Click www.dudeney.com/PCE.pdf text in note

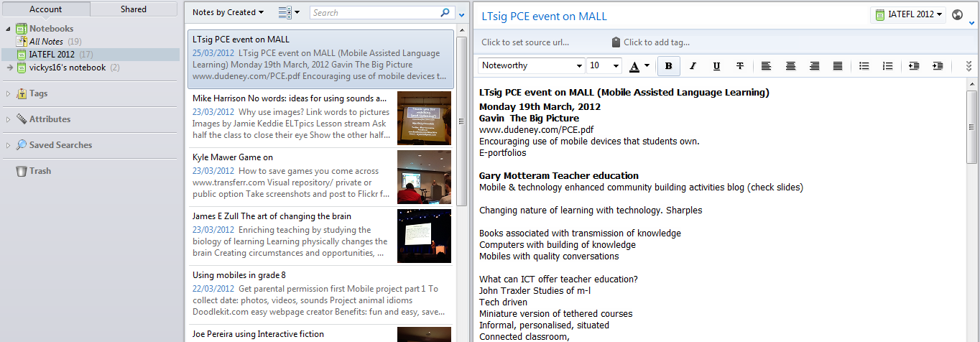pyautogui.click(x=536, y=130)
